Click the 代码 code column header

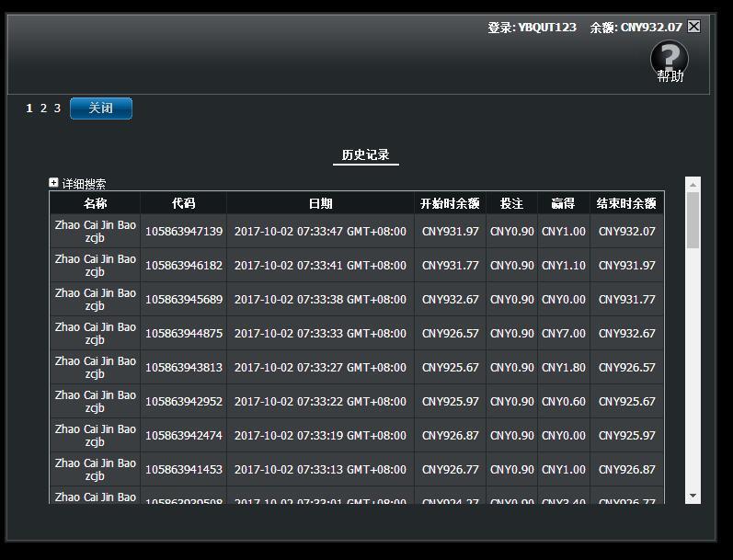(x=183, y=203)
